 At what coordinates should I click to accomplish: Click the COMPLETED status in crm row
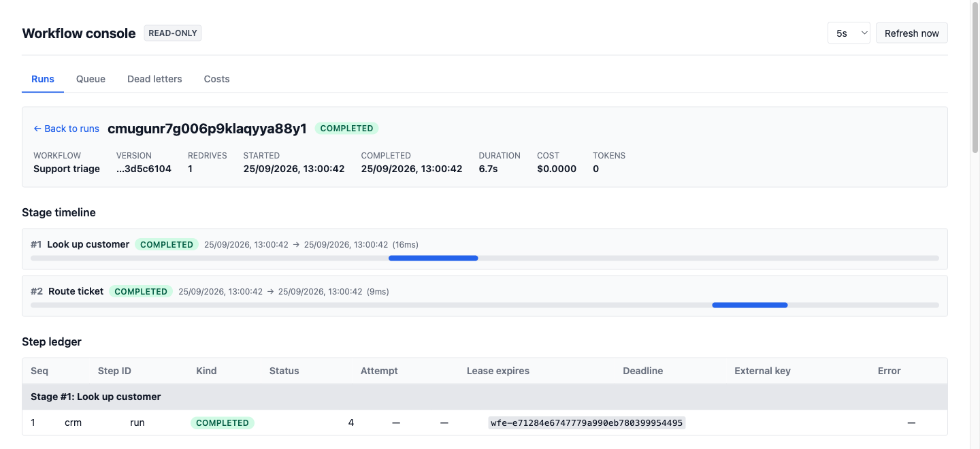(222, 422)
